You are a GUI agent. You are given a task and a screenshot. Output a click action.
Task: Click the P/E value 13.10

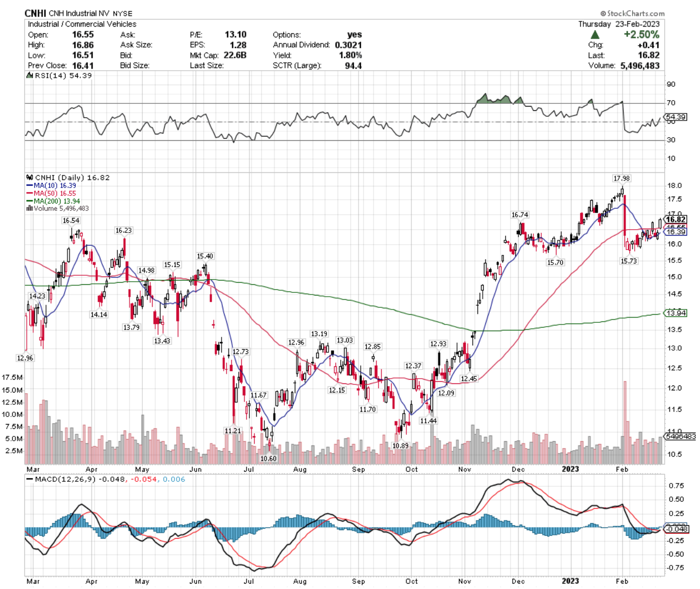235,34
